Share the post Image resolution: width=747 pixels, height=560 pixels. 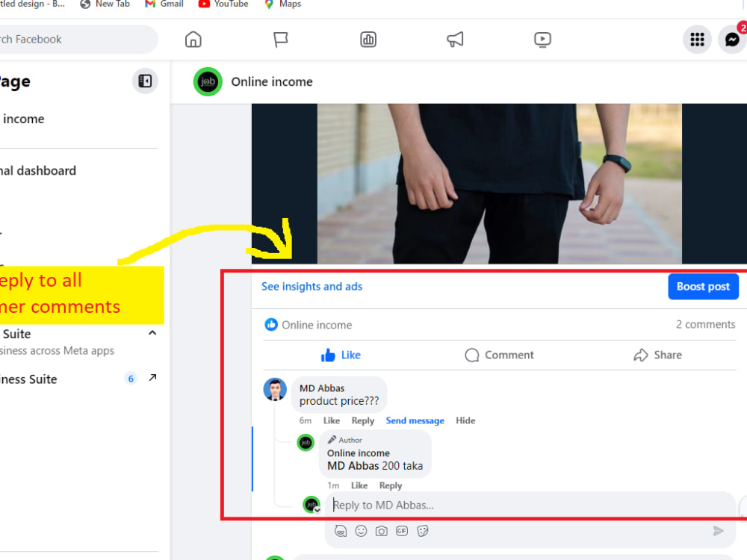point(657,355)
